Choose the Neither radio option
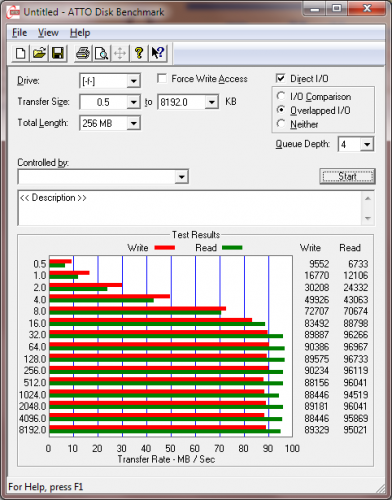The width and height of the screenshot is (392, 500). pyautogui.click(x=281, y=124)
